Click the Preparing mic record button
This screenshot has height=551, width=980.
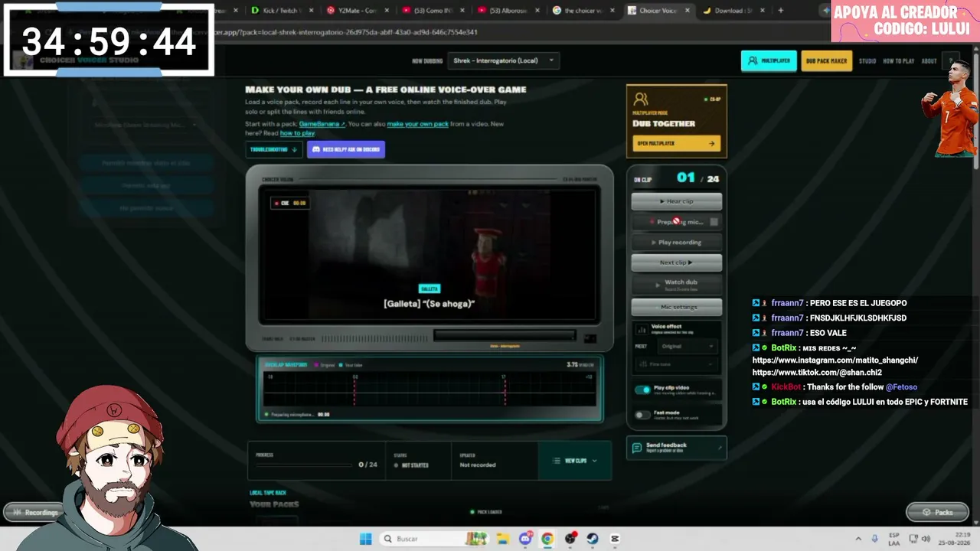pyautogui.click(x=676, y=222)
